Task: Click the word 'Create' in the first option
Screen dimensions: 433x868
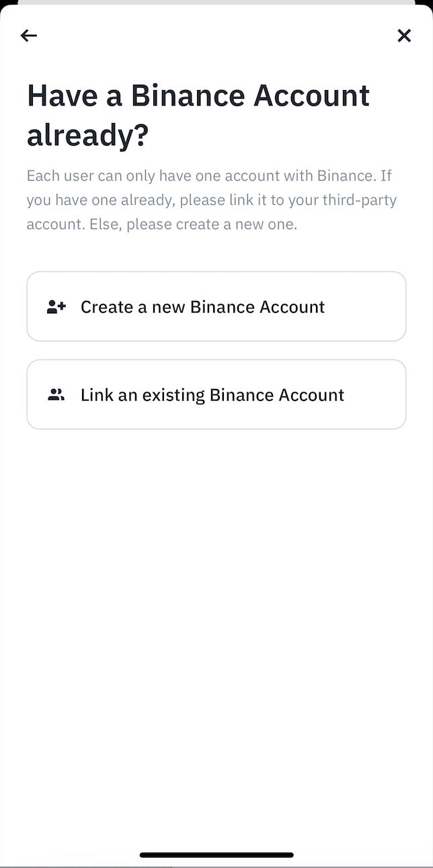Action: click(x=106, y=307)
